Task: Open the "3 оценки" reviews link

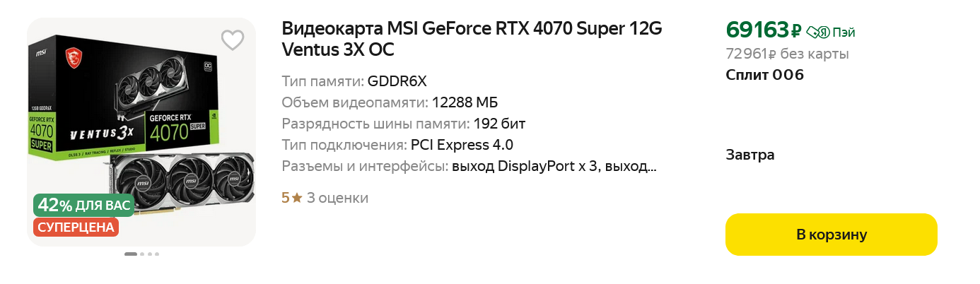Action: pyautogui.click(x=337, y=198)
